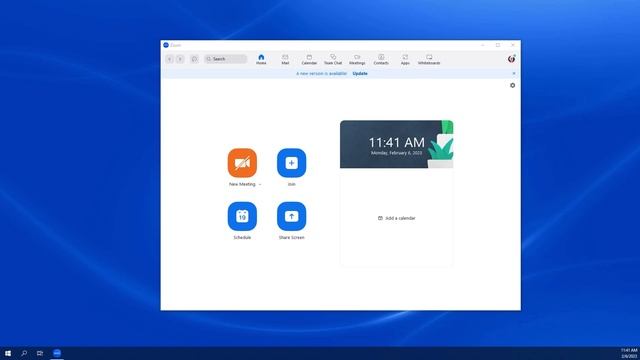
Task: Open Windows taskbar search
Action: 24,353
